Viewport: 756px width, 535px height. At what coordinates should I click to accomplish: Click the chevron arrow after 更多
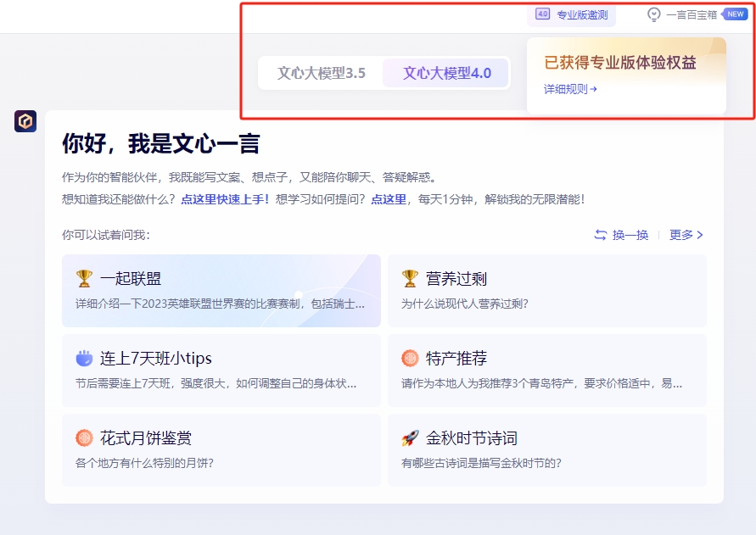point(700,235)
